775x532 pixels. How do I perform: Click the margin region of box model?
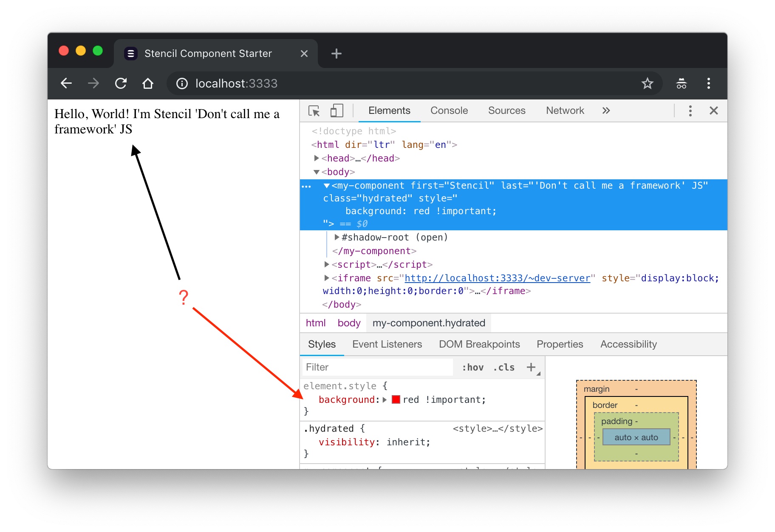(x=636, y=389)
